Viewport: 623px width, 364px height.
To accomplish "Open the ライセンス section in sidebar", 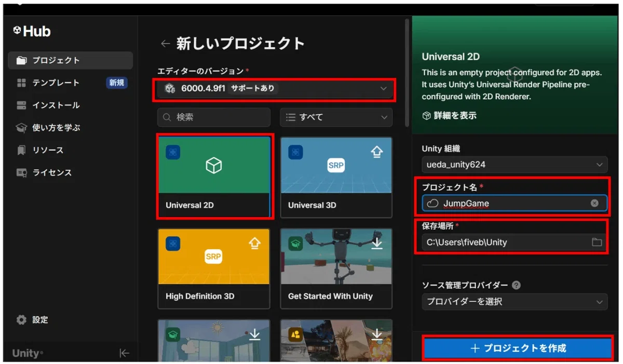I will click(70, 172).
